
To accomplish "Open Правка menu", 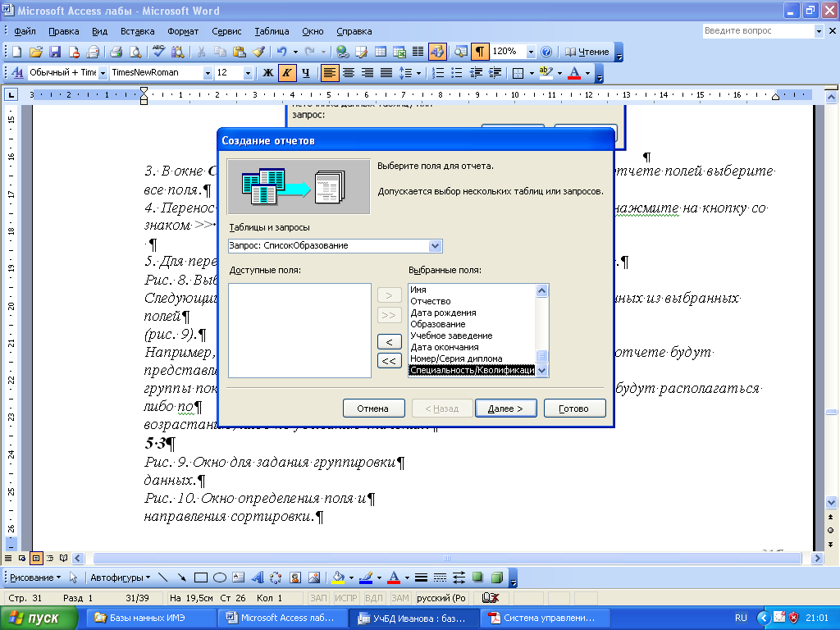I will coord(64,31).
